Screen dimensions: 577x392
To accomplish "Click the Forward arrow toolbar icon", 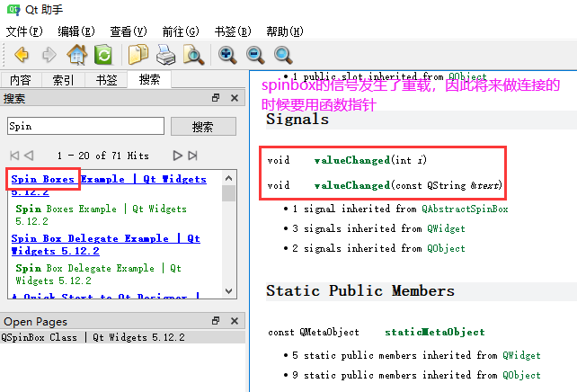I will tap(49, 55).
